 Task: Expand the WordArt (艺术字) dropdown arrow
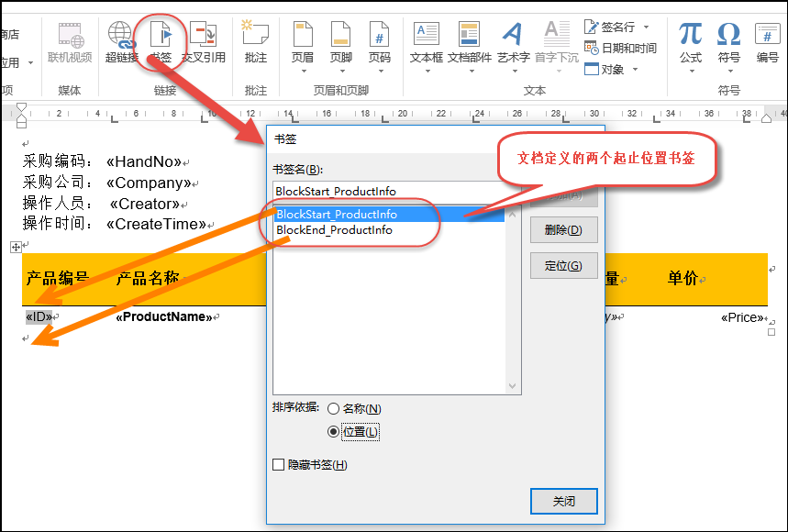pyautogui.click(x=516, y=72)
